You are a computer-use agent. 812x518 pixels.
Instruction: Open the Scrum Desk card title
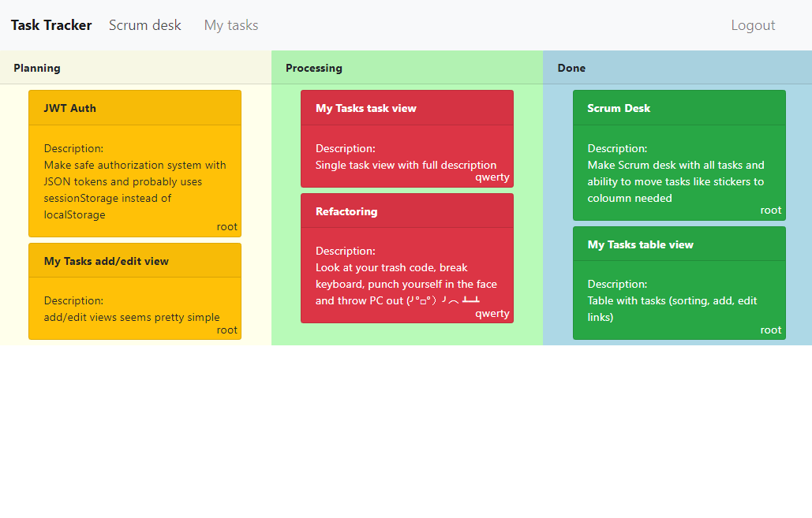tap(619, 108)
